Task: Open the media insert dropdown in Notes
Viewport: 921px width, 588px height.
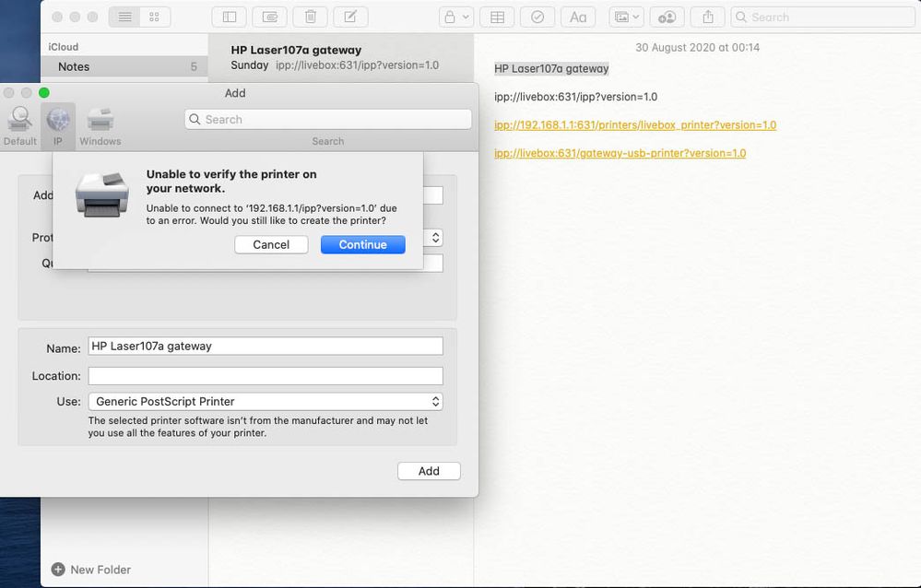Action: 626,17
